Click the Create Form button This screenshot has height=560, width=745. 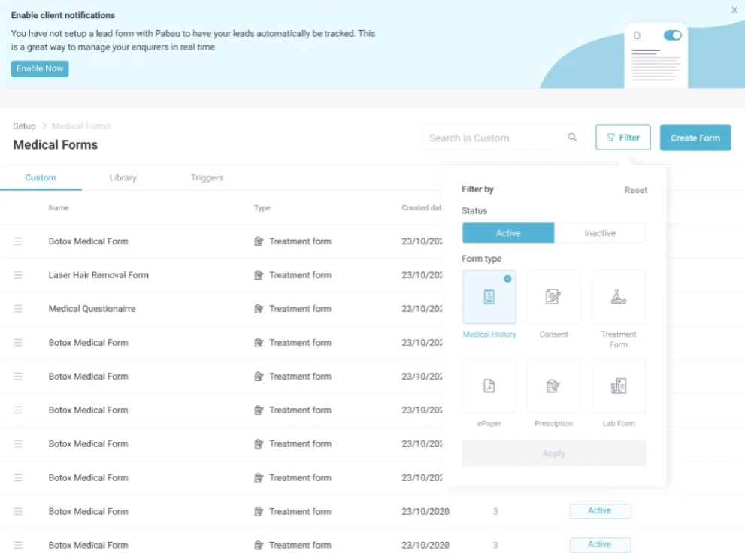coord(695,138)
